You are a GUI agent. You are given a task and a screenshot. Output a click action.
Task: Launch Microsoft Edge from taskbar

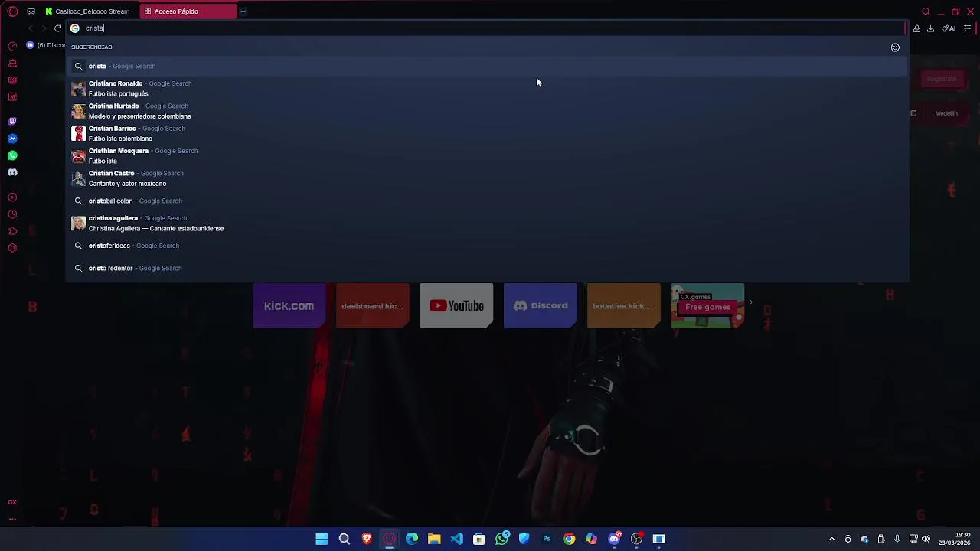tap(412, 539)
